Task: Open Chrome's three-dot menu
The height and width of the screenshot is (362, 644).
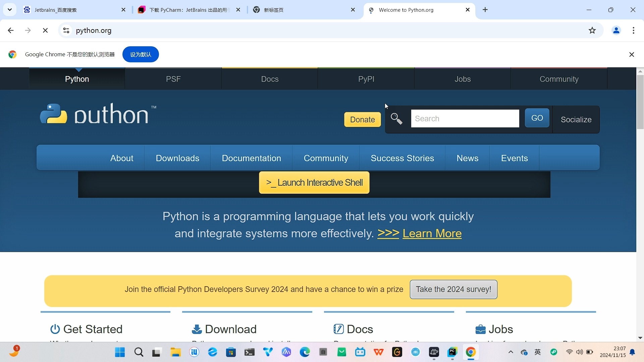Action: (634, 30)
